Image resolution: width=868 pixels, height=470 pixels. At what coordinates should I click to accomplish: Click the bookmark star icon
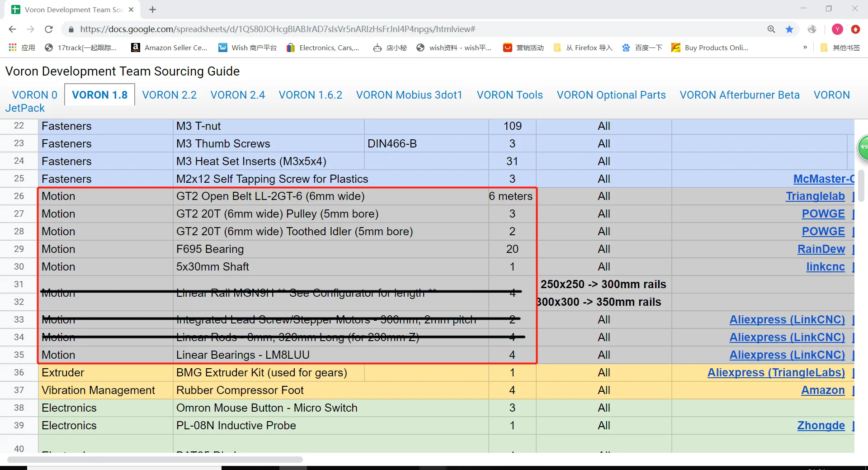pyautogui.click(x=789, y=29)
